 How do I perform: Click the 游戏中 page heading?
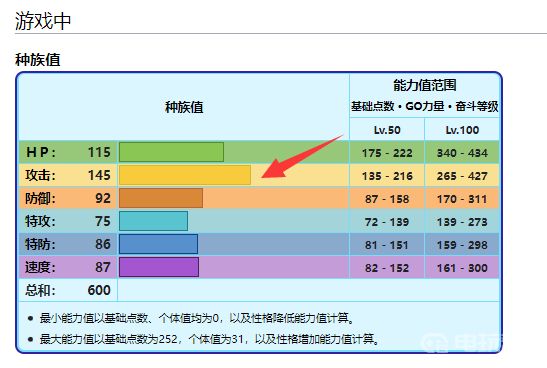coord(43,21)
